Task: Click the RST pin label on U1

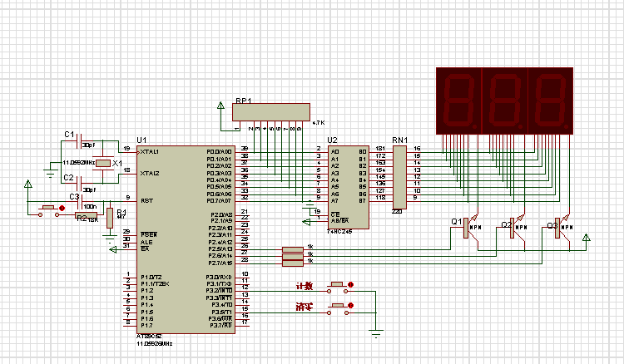Action: [x=146, y=200]
